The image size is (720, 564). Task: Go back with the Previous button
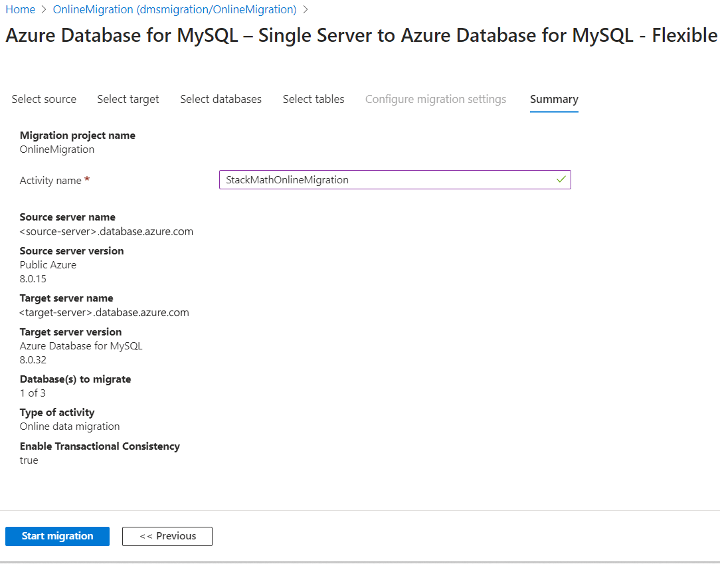(167, 536)
